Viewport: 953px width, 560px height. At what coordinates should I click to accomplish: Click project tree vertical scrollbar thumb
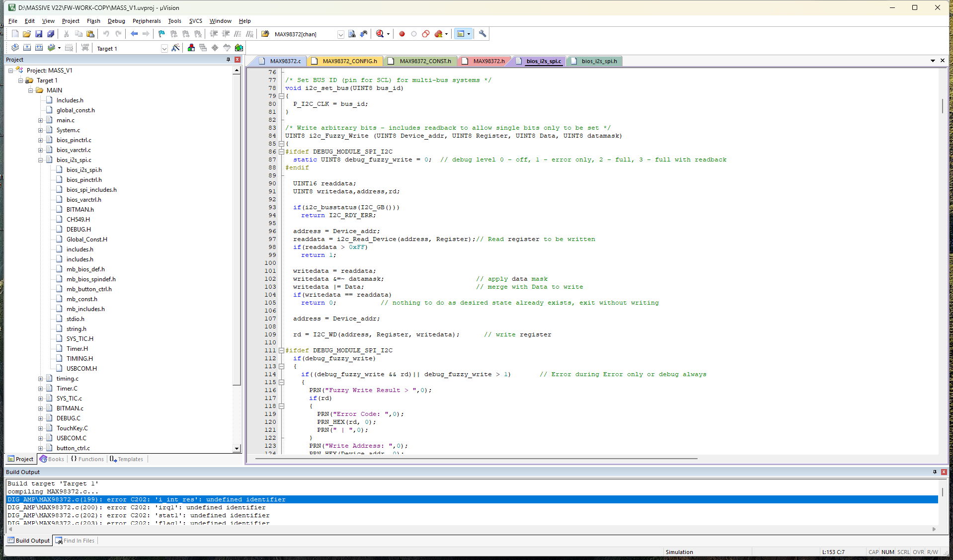pos(237,230)
